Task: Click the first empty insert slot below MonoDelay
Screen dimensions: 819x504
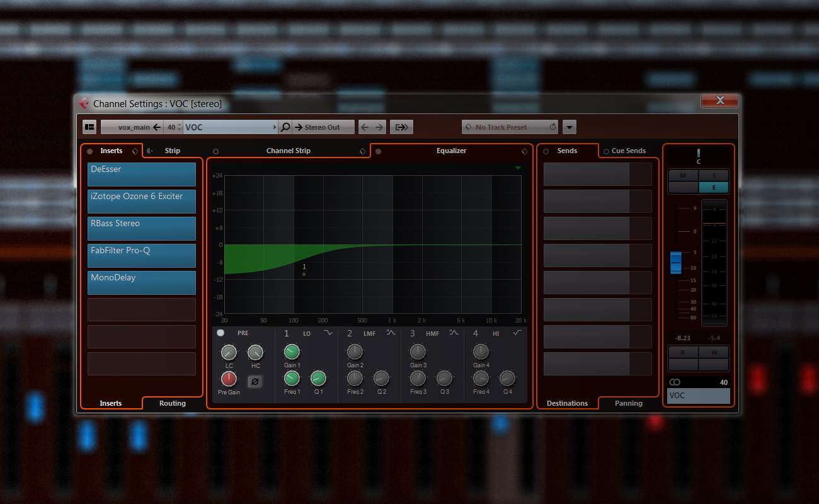Action: click(x=142, y=310)
